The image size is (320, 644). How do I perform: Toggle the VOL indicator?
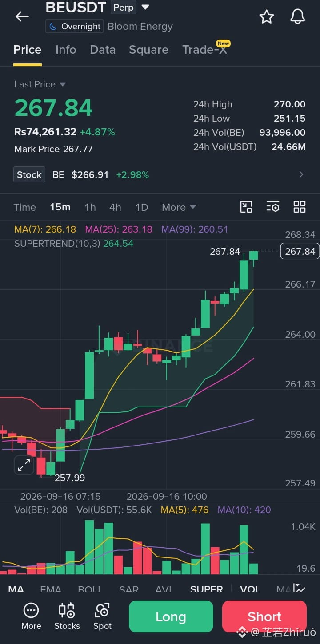point(249,589)
